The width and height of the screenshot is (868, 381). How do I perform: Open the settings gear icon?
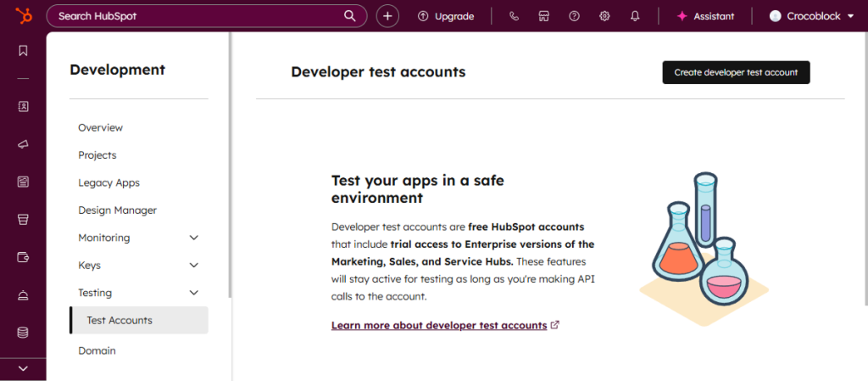[x=604, y=16]
